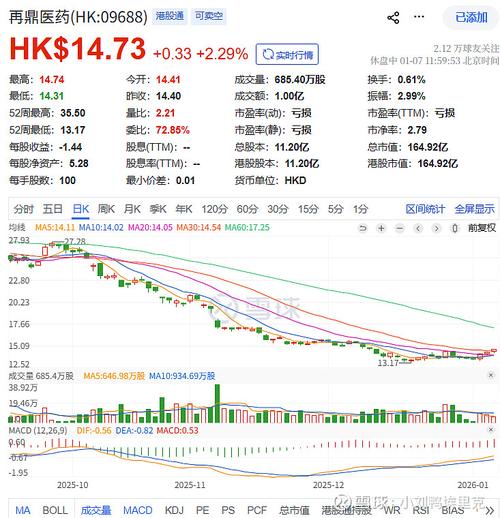The image size is (500, 518).
Task: Move chart left with the left chevron
Action: point(418,228)
